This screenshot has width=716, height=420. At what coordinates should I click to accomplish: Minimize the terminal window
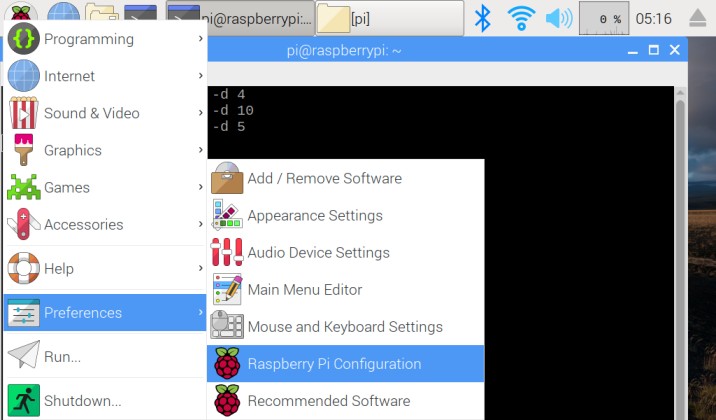(632, 51)
